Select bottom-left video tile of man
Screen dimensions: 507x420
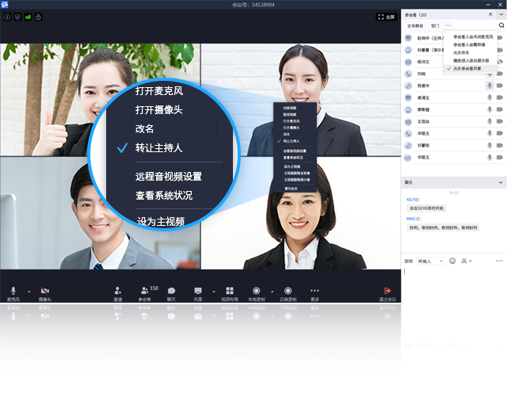tap(100, 213)
